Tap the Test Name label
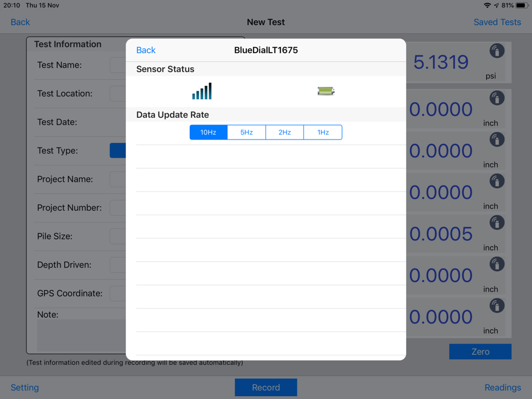Image resolution: width=532 pixels, height=399 pixels. [x=59, y=65]
